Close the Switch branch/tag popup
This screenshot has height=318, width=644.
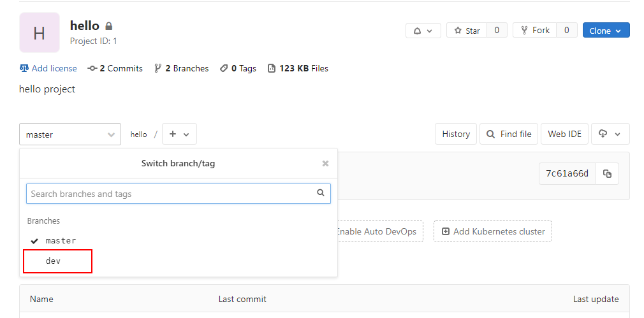(325, 164)
